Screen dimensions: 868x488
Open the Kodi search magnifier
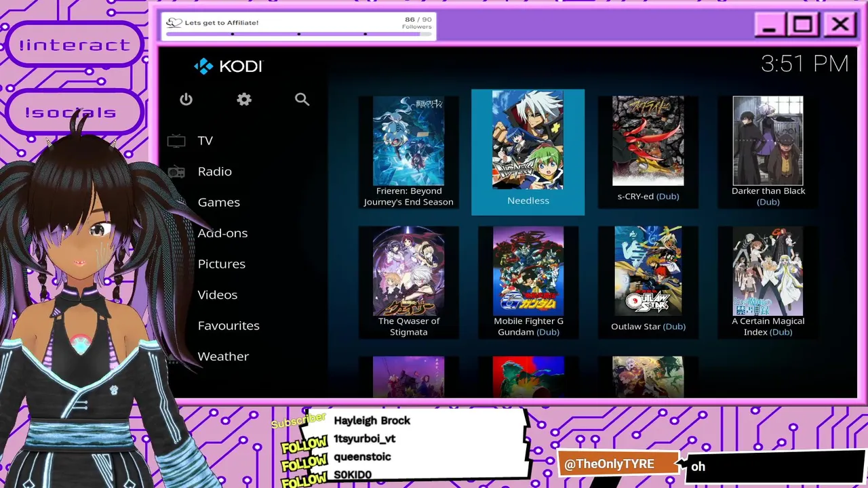(302, 100)
